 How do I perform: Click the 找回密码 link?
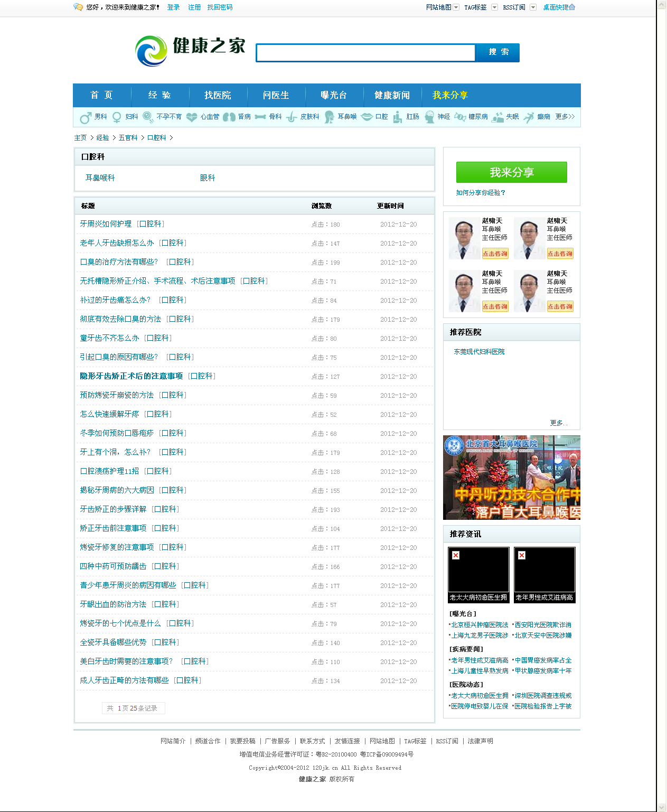coord(220,7)
